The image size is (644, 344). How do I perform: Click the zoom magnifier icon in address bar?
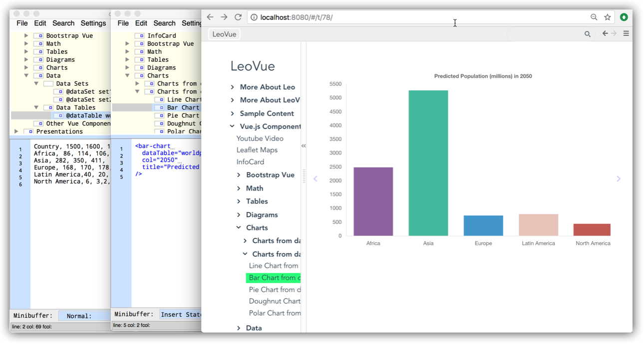tap(594, 17)
